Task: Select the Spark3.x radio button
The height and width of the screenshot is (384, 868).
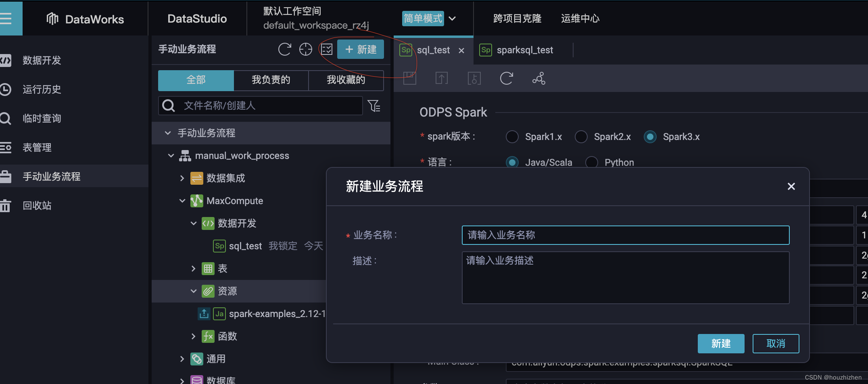Action: (650, 137)
